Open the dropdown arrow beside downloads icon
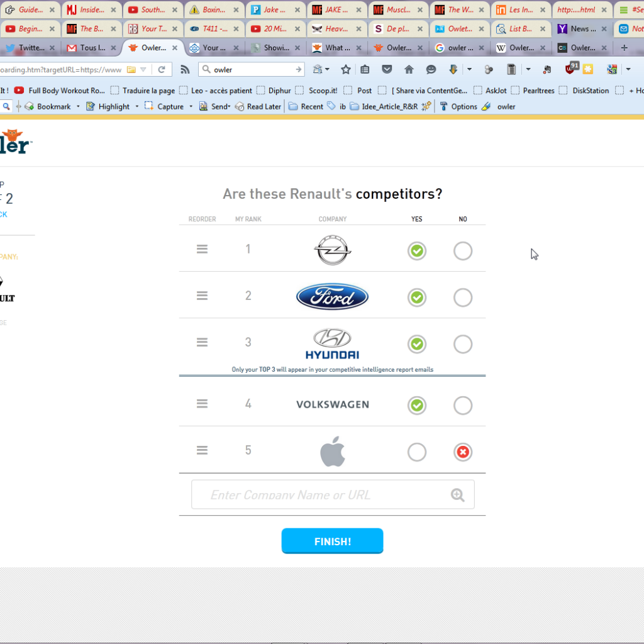Screen dimensions: 644x644 [469, 69]
